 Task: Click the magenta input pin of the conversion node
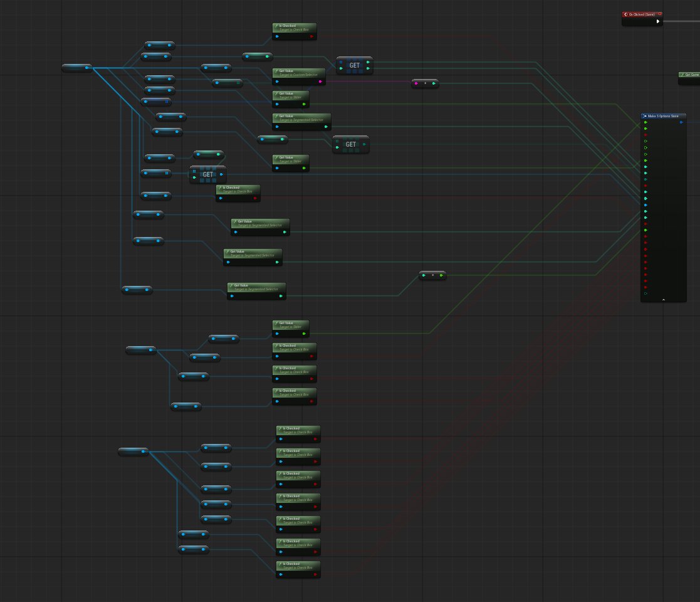[x=416, y=83]
